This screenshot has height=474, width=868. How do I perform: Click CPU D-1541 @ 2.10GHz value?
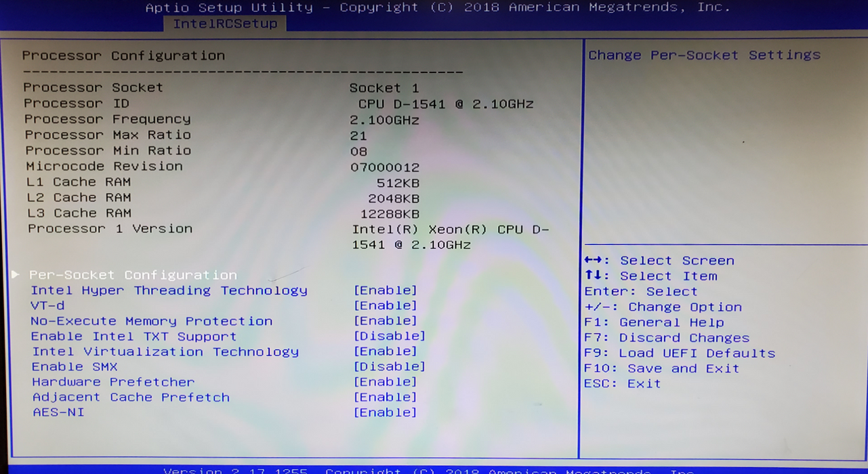446,104
